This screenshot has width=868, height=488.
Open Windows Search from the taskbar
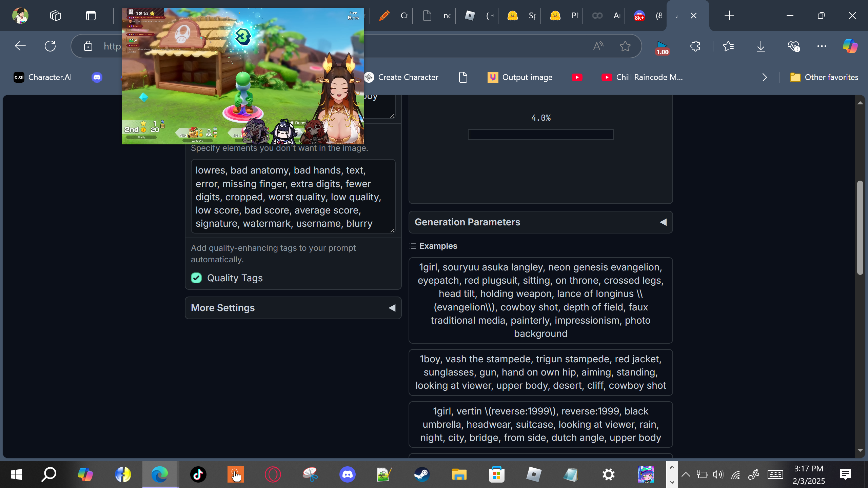(x=49, y=474)
